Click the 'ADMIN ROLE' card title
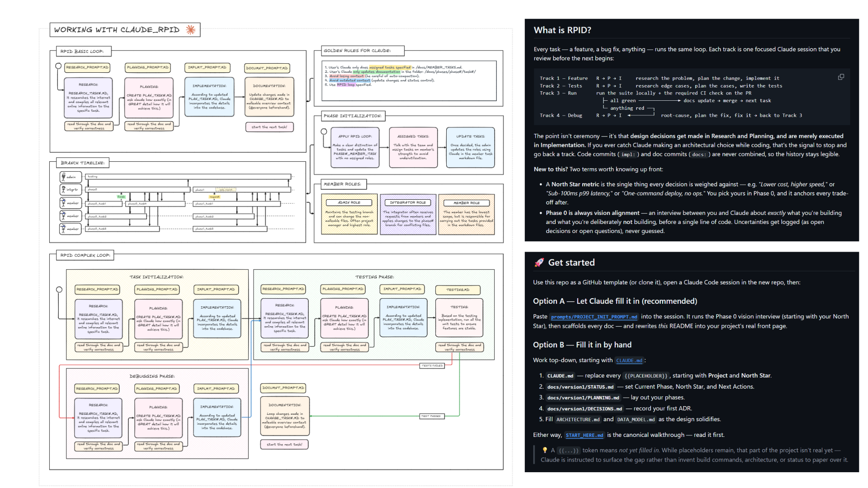The width and height of the screenshot is (868, 488). (x=349, y=203)
